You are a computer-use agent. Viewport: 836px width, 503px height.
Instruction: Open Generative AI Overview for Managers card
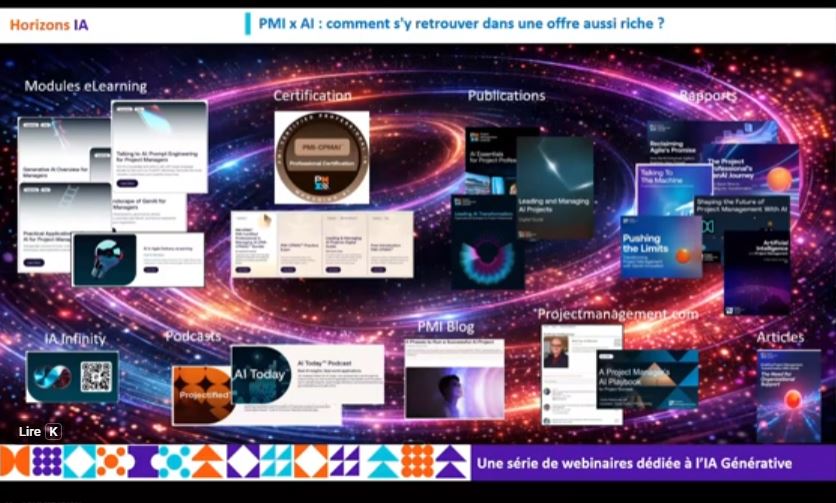(64, 149)
